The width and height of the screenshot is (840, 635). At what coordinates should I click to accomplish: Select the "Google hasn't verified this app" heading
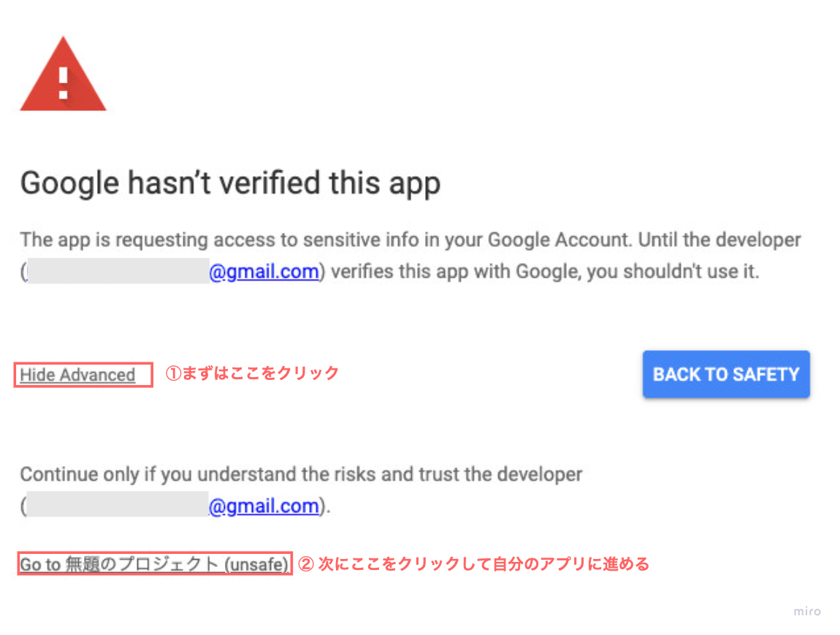[230, 183]
